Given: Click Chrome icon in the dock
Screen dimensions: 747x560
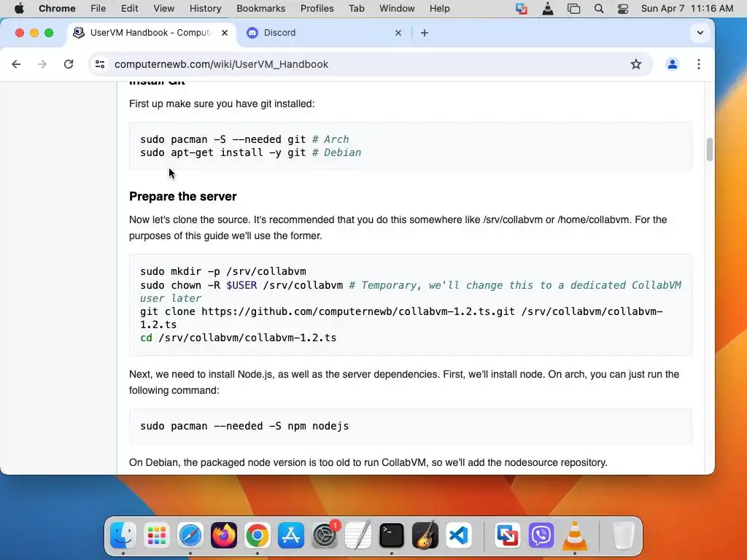Looking at the screenshot, I should [258, 535].
